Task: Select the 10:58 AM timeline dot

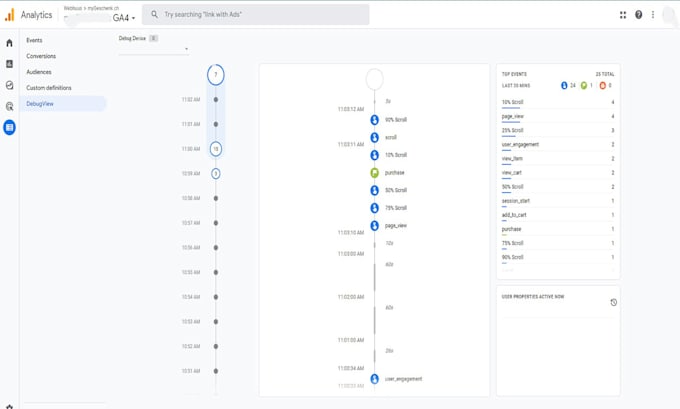Action: click(216, 198)
